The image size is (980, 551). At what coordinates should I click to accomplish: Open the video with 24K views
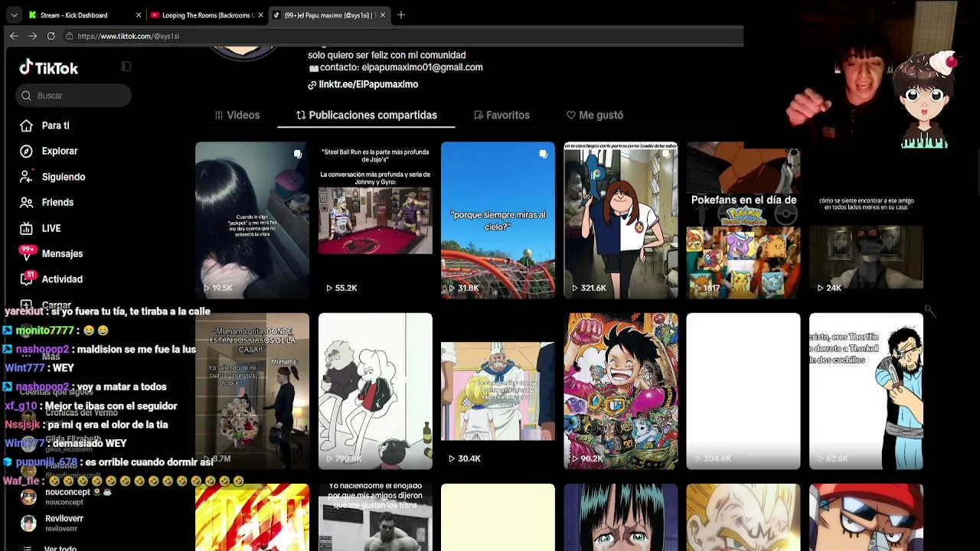pyautogui.click(x=866, y=220)
